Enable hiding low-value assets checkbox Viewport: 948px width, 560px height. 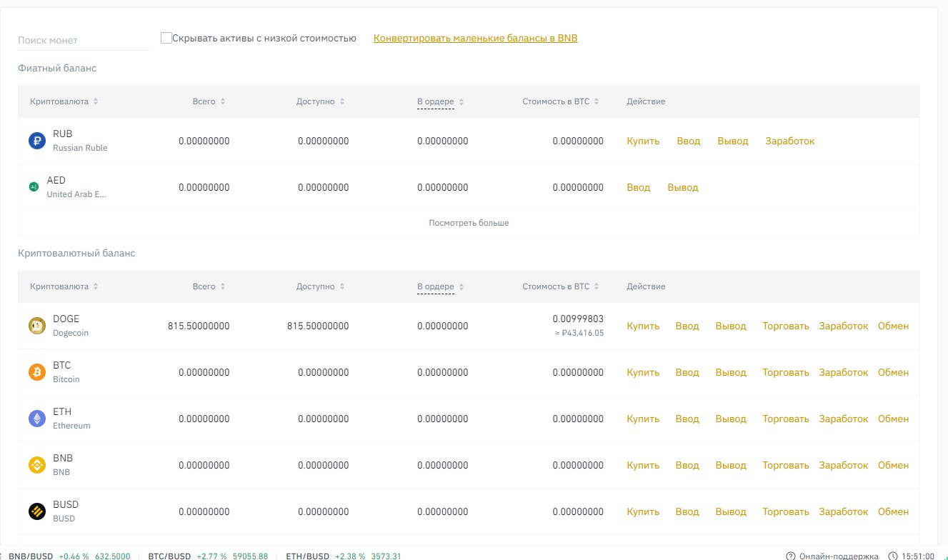[x=166, y=38]
